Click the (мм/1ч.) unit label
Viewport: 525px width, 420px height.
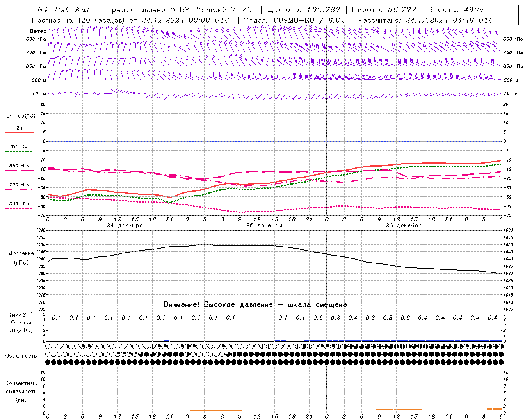[x=21, y=330]
